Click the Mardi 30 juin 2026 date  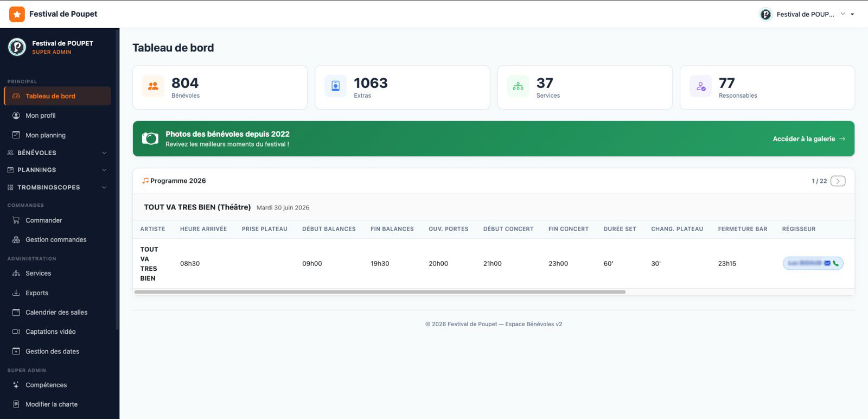pos(283,208)
